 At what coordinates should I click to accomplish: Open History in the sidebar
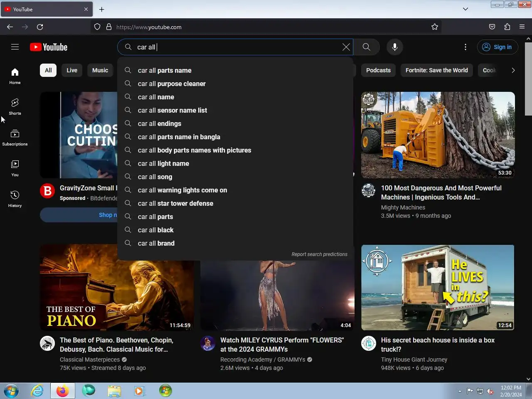pyautogui.click(x=15, y=199)
